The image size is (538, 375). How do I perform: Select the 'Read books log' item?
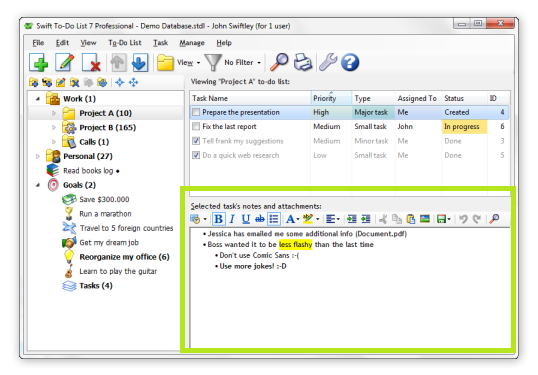pos(88,171)
